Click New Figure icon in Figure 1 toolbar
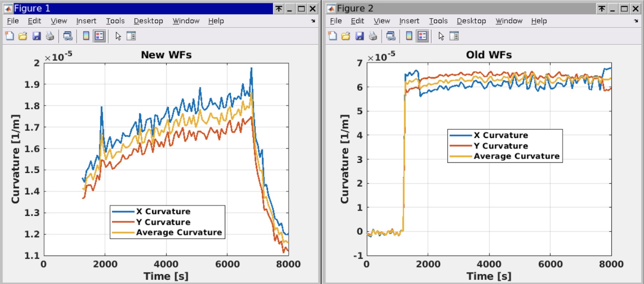 10,36
